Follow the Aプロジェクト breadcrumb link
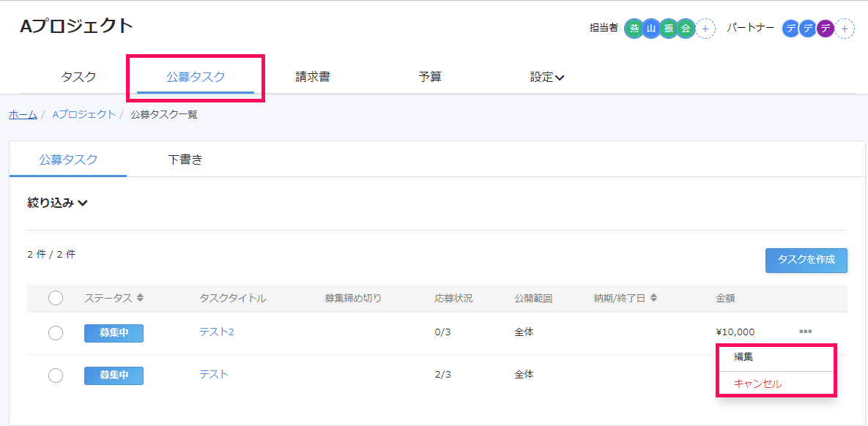 coord(84,115)
